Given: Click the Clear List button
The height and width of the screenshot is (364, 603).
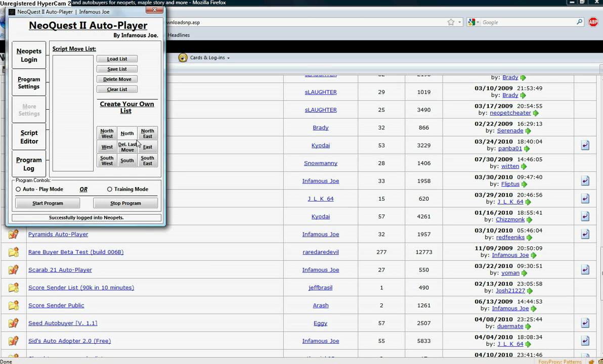Looking at the screenshot, I should (x=117, y=89).
